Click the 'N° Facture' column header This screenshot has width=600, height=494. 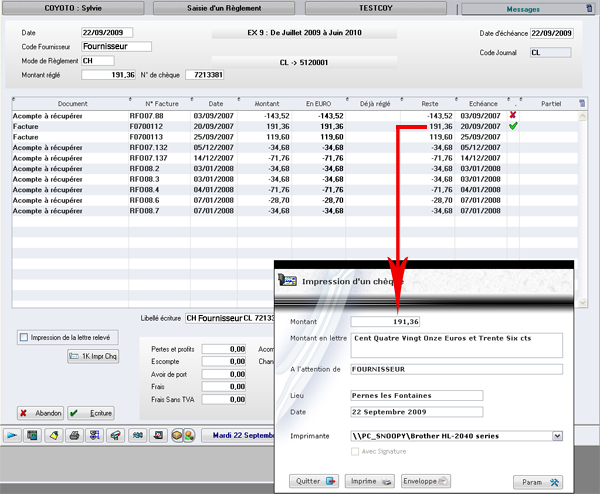[161, 104]
